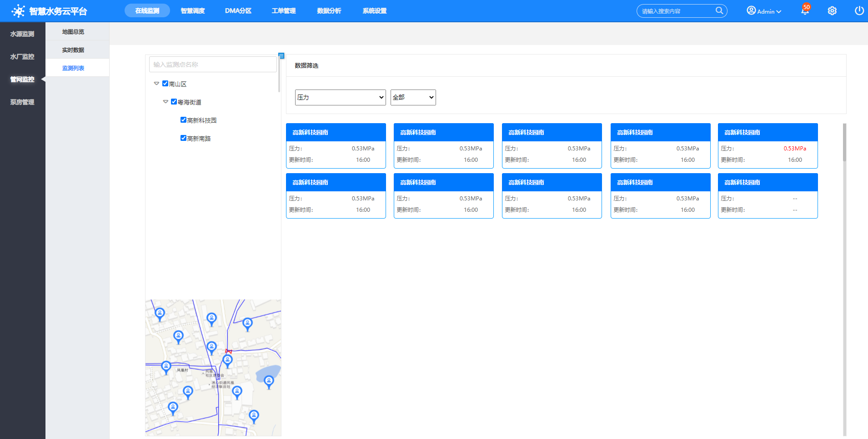Toggle the 南山区 checkbox
The width and height of the screenshot is (868, 439).
(x=165, y=84)
